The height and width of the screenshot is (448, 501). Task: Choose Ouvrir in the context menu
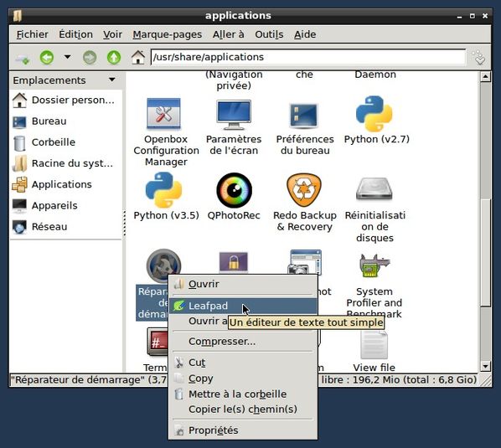[243, 284]
